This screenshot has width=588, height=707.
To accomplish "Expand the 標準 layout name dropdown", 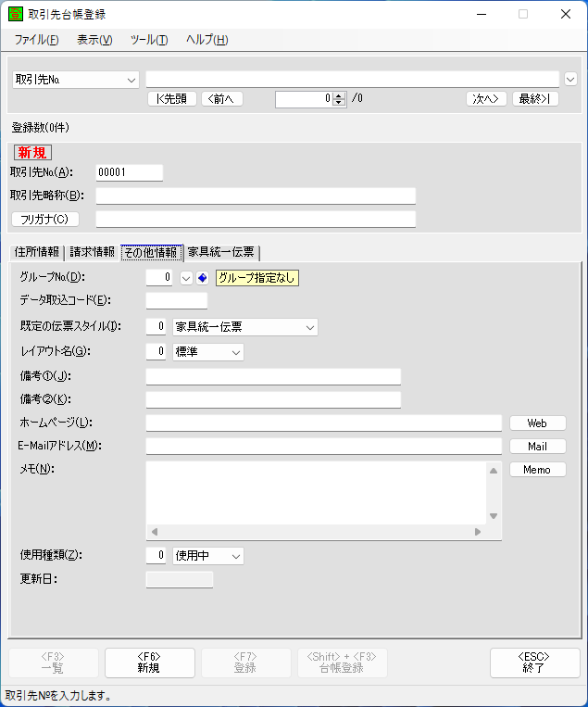I will tap(236, 353).
